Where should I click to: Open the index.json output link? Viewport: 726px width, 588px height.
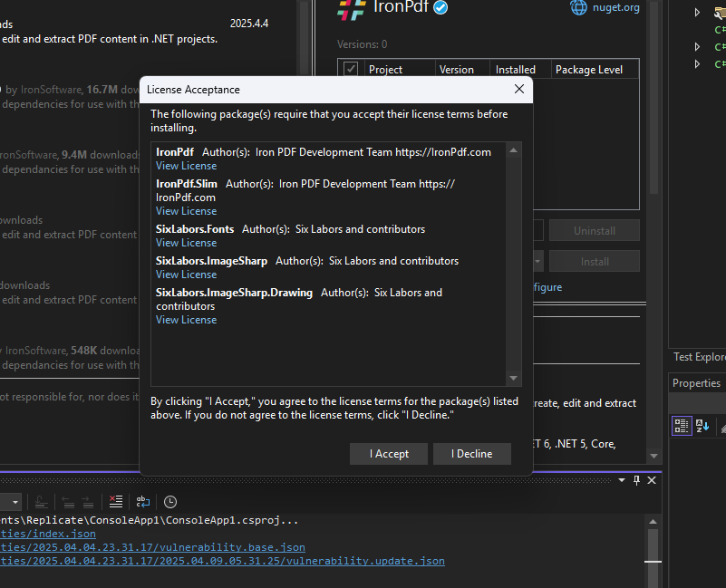pos(48,534)
